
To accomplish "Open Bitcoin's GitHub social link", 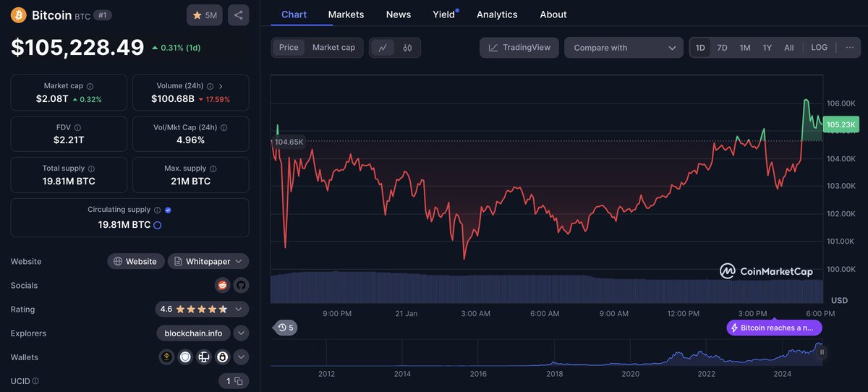I will click(241, 285).
